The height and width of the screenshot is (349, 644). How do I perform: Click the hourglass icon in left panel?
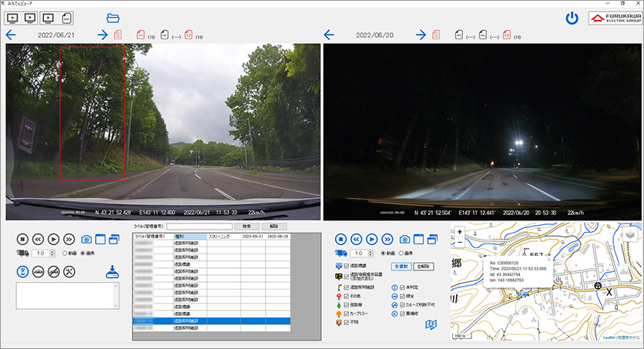23,271
